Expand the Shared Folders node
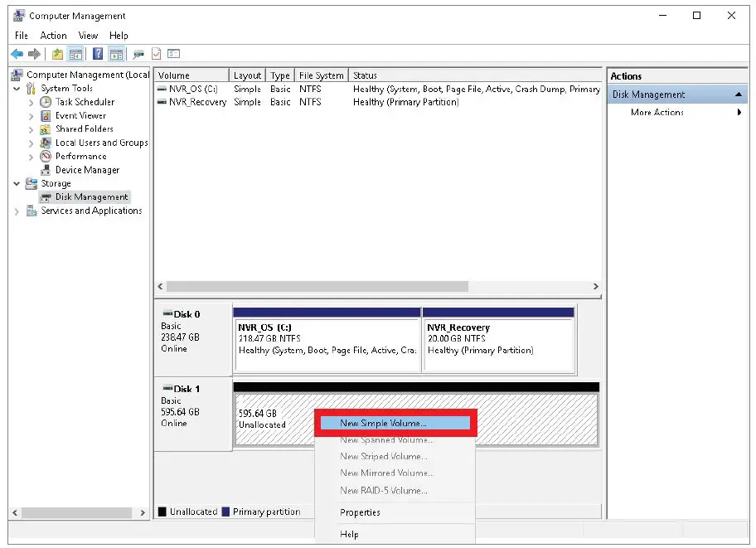 pos(31,129)
